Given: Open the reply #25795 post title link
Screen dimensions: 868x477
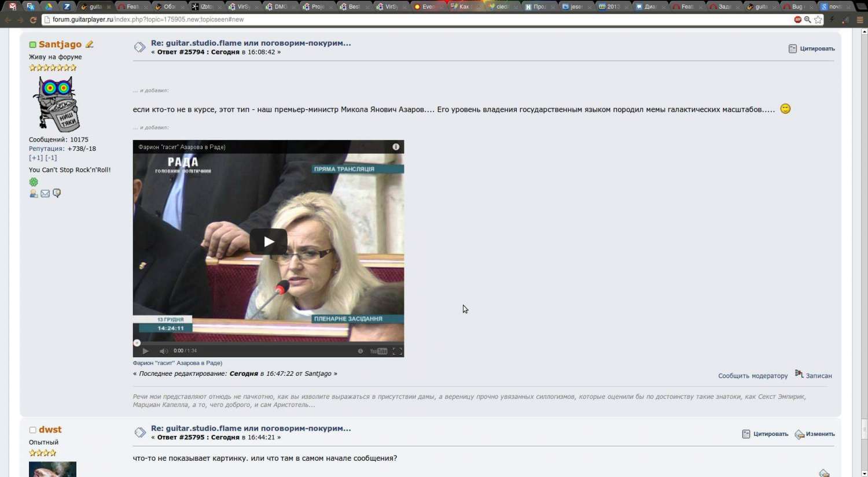Looking at the screenshot, I should click(x=251, y=428).
